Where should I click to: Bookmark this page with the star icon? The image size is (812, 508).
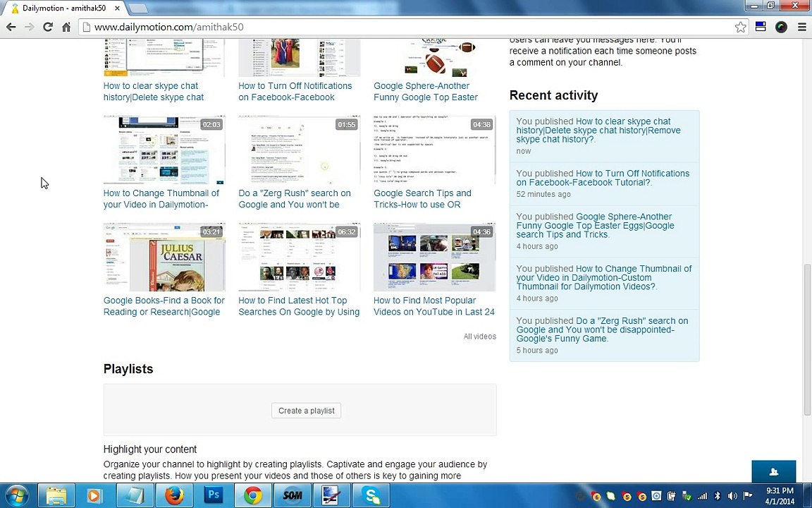(x=741, y=27)
